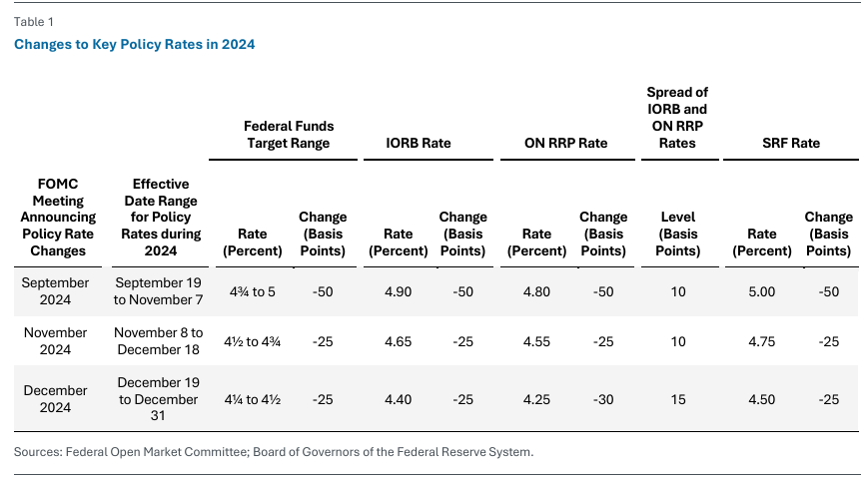The image size is (868, 479).
Task: Click the "ON RRP Rate" column group header
Action: 565,143
